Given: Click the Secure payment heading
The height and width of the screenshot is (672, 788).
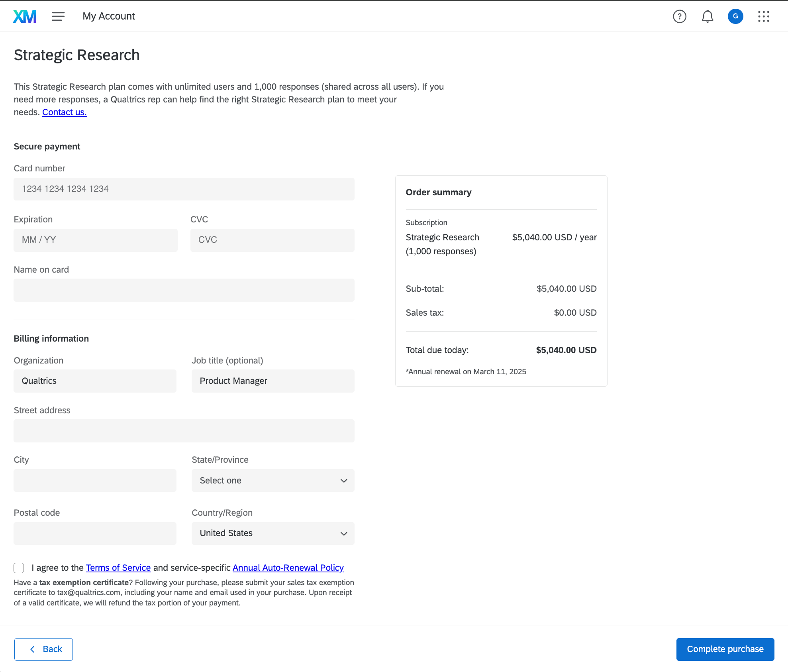Looking at the screenshot, I should [47, 147].
